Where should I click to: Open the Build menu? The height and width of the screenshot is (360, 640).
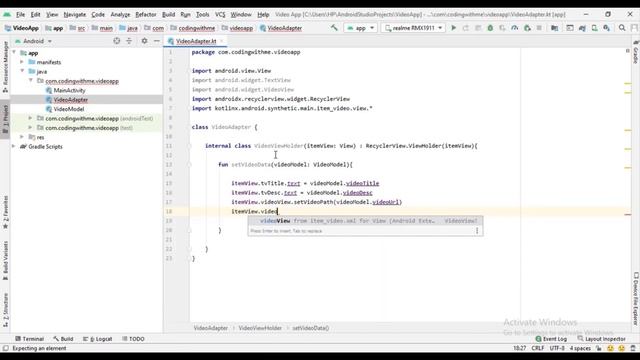tap(168, 14)
